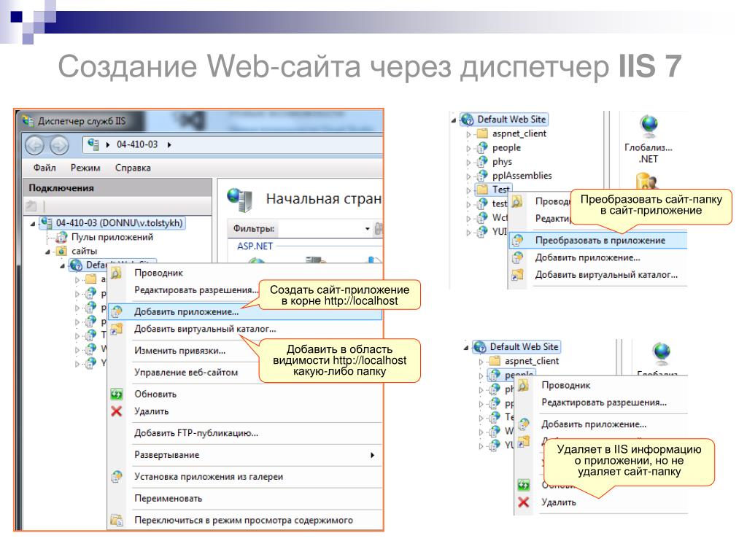Viewport: 747px width, 560px height.
Task: Click the Пулы приложений icon
Action: coord(61,237)
